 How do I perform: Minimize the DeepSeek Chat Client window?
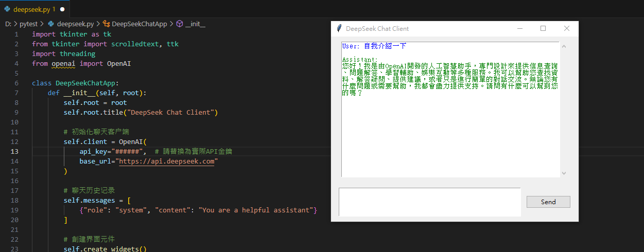tap(520, 28)
